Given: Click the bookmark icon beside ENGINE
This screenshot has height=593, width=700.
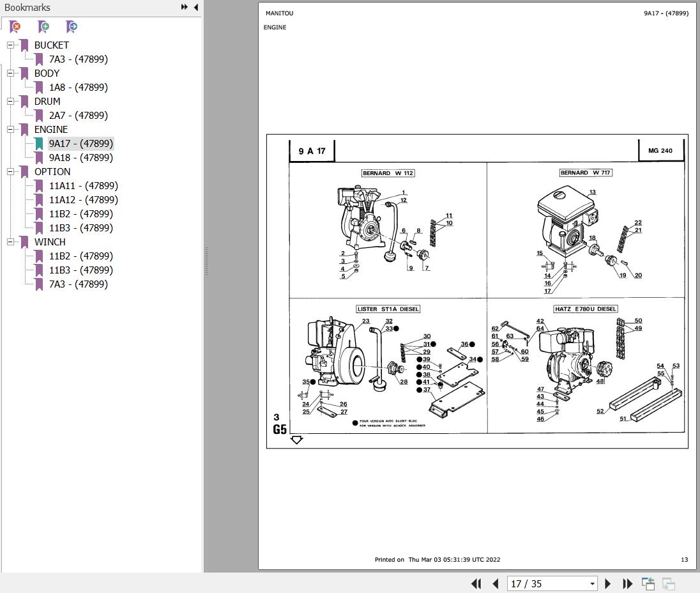Looking at the screenshot, I should coord(24,130).
